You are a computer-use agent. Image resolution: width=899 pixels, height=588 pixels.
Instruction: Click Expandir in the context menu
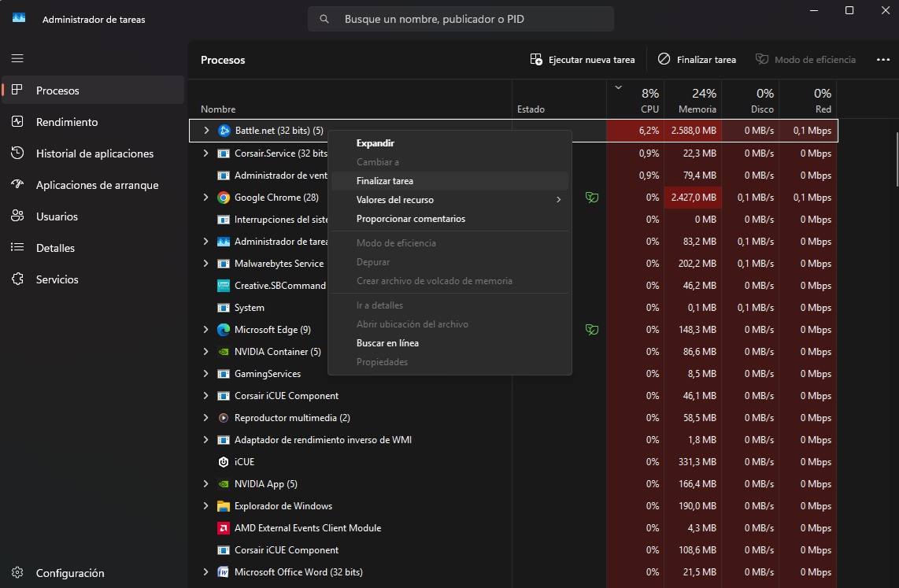(x=375, y=143)
